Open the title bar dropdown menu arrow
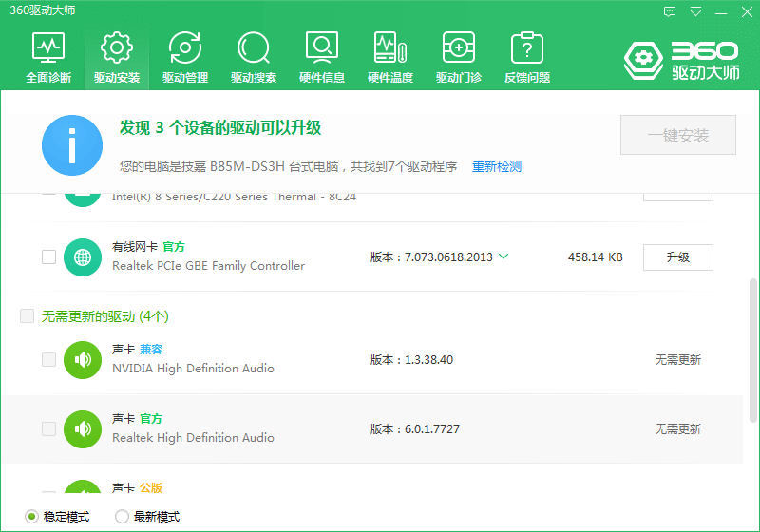This screenshot has width=760, height=532. [x=696, y=11]
